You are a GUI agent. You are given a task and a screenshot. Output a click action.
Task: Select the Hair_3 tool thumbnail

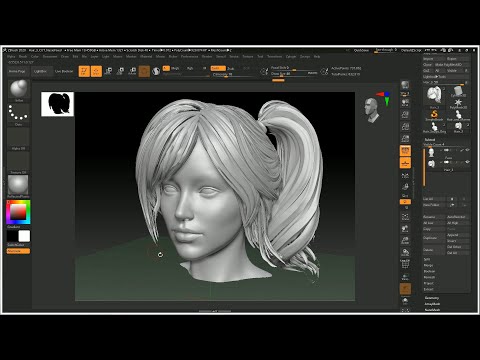pos(434,96)
